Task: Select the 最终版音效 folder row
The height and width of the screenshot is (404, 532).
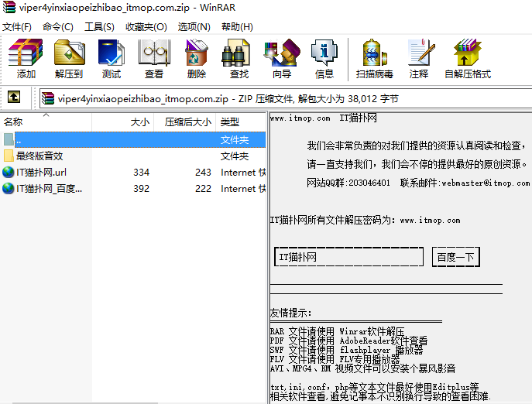Action: [133, 156]
